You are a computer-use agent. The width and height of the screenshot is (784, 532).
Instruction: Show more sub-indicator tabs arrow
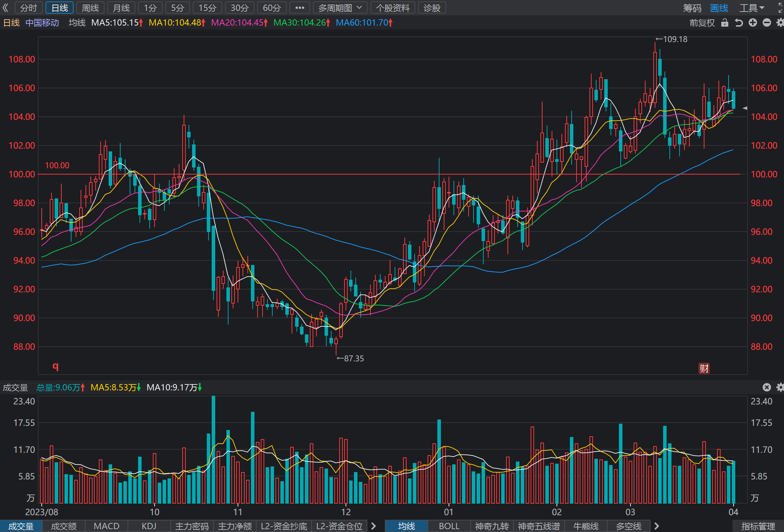(374, 526)
